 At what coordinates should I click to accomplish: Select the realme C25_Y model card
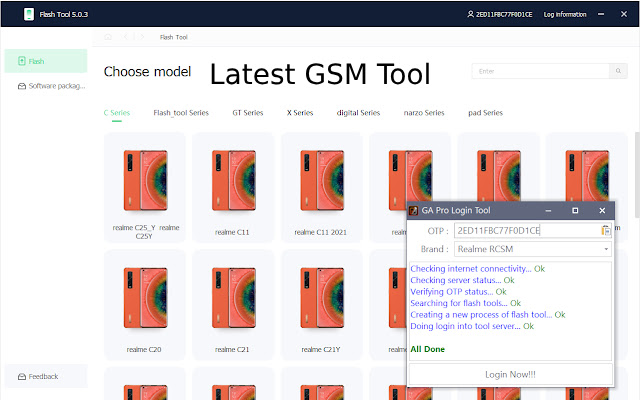145,188
